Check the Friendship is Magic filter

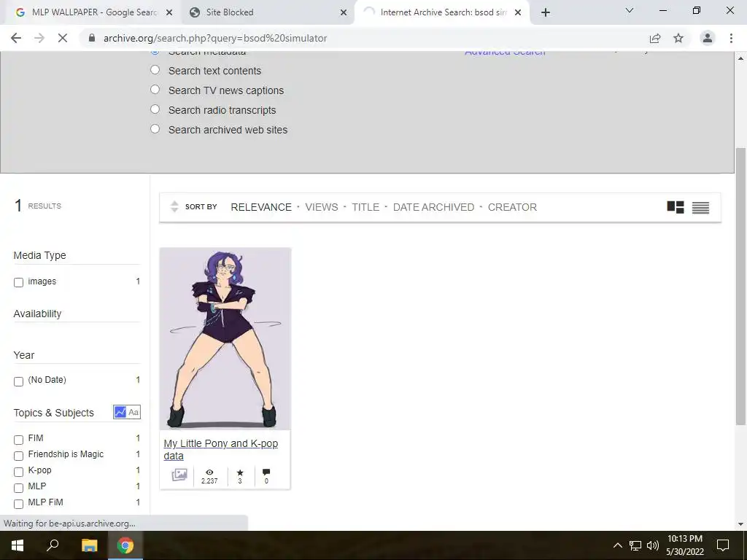coord(18,456)
